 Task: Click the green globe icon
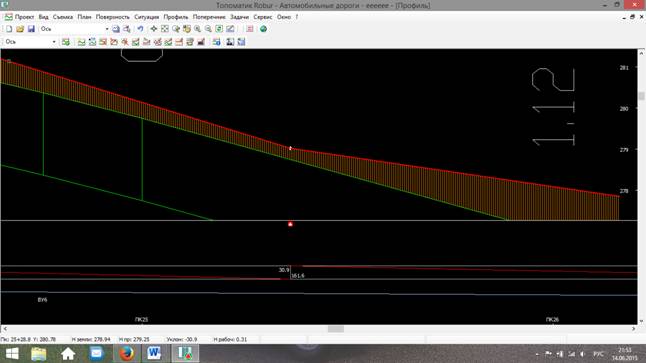263,29
